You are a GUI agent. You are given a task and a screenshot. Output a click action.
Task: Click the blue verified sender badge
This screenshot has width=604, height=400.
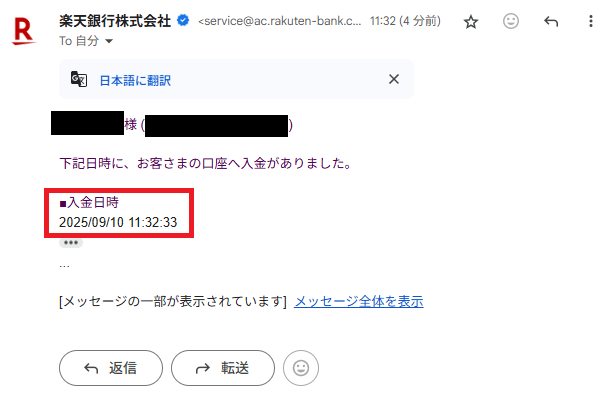tap(183, 20)
